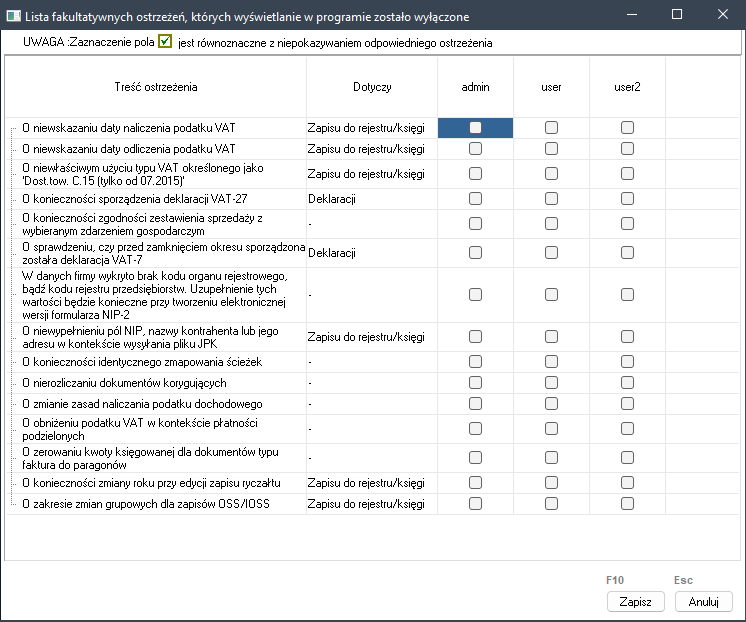Tick user checkbox for 'deklaracji VAT-27' warning
This screenshot has width=746, height=622.
coord(551,198)
